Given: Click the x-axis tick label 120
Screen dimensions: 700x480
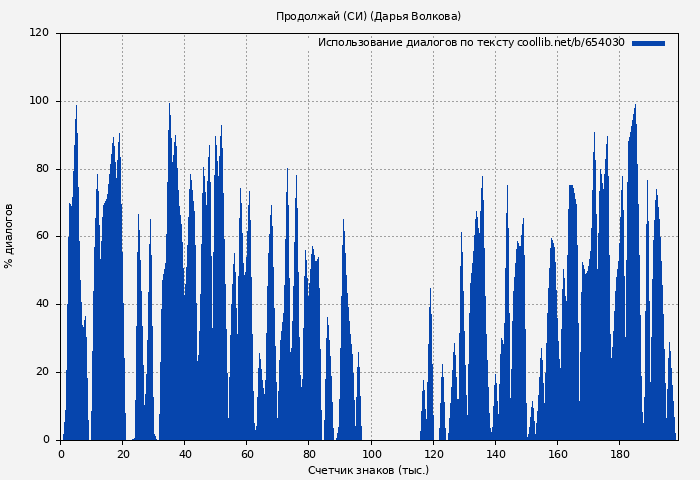Looking at the screenshot, I should coord(433,454).
